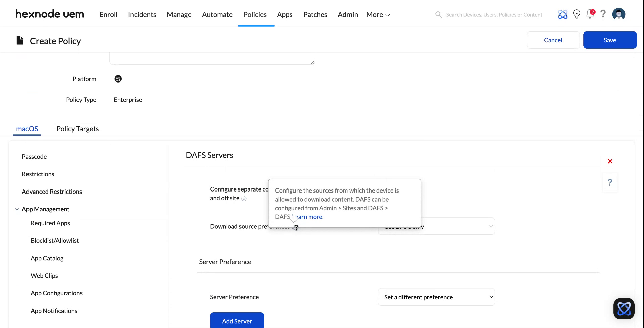Click the Hexnode atom icon in top bar
644x328 pixels.
tap(563, 14)
